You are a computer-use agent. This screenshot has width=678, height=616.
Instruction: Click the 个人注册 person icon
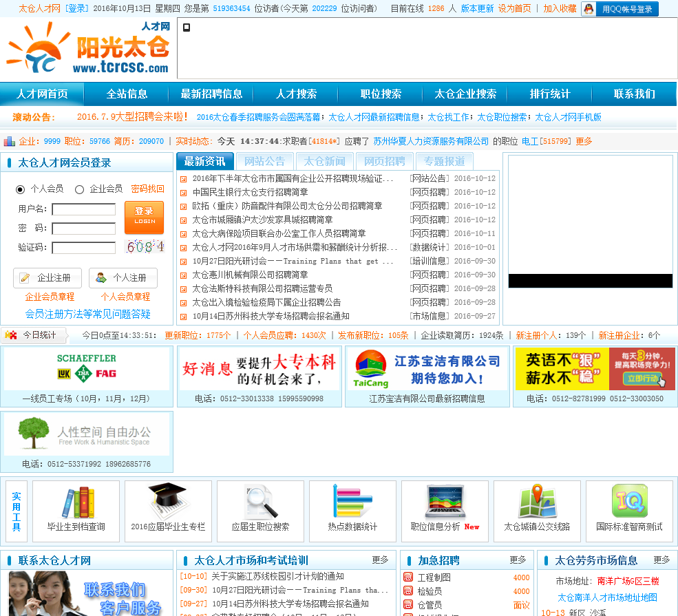[101, 277]
